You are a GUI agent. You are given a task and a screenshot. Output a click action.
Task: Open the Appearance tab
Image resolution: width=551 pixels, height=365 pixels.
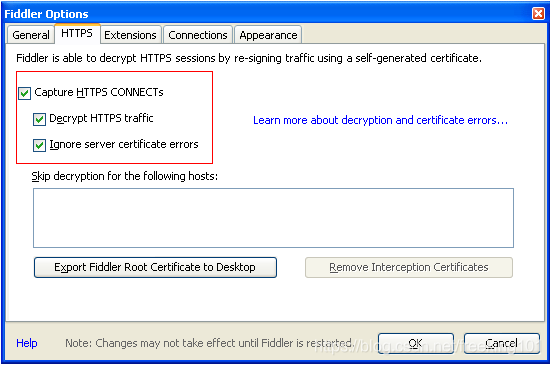pos(268,35)
